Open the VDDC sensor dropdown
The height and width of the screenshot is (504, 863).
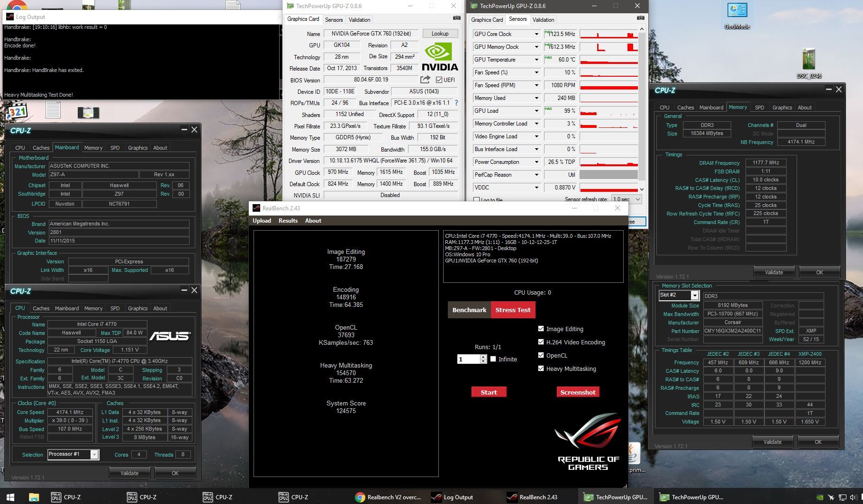(536, 188)
